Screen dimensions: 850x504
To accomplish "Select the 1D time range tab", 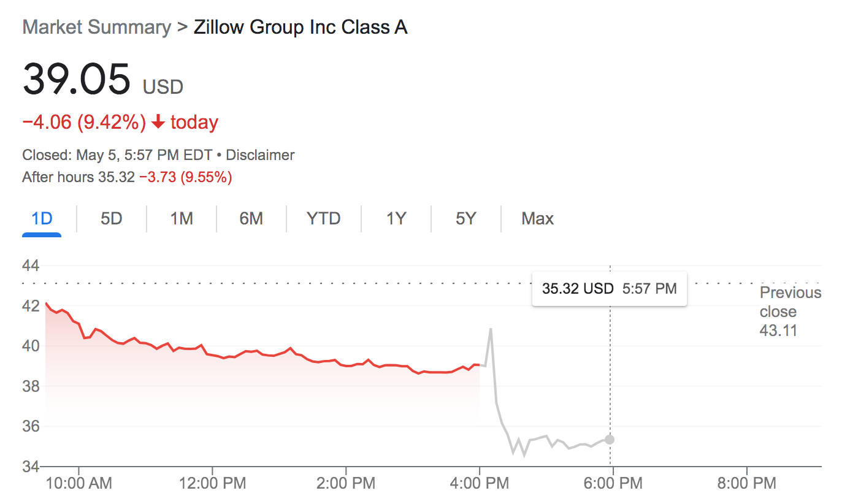I will pos(42,219).
